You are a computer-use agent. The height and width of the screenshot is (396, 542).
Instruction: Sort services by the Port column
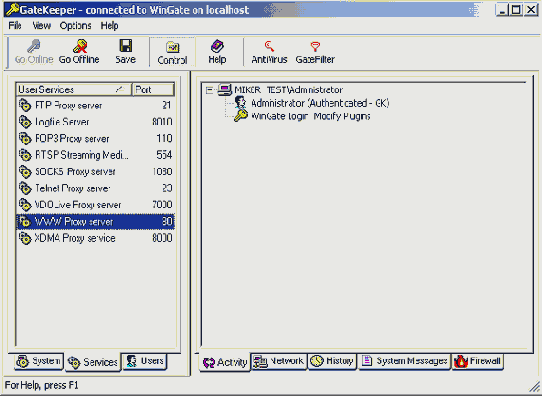point(153,89)
